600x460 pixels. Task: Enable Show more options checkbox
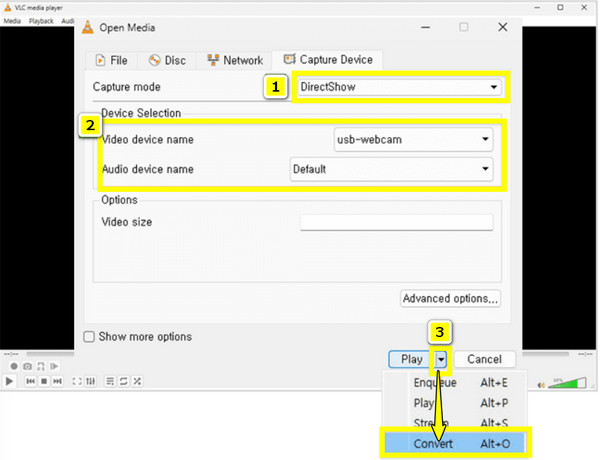point(89,337)
